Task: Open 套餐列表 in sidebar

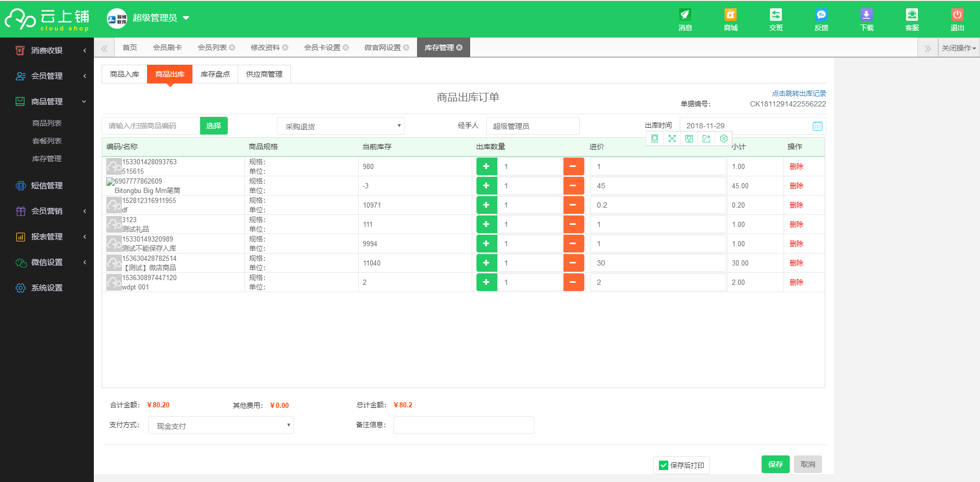Action: coord(47,141)
